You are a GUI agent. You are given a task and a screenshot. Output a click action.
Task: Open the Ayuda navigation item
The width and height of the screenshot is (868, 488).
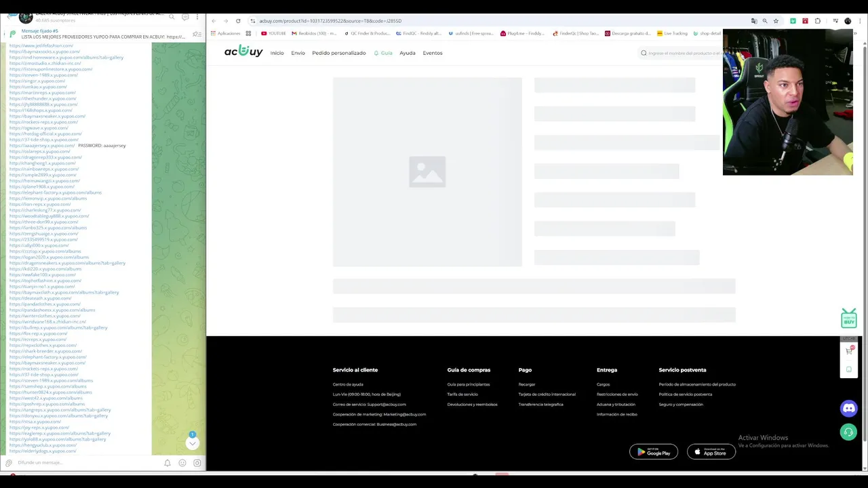(x=408, y=53)
